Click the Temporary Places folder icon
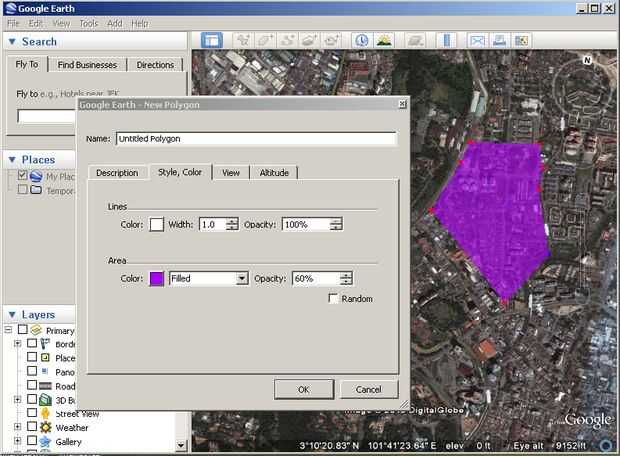Viewport: 620px width, 456px height. 36,190
